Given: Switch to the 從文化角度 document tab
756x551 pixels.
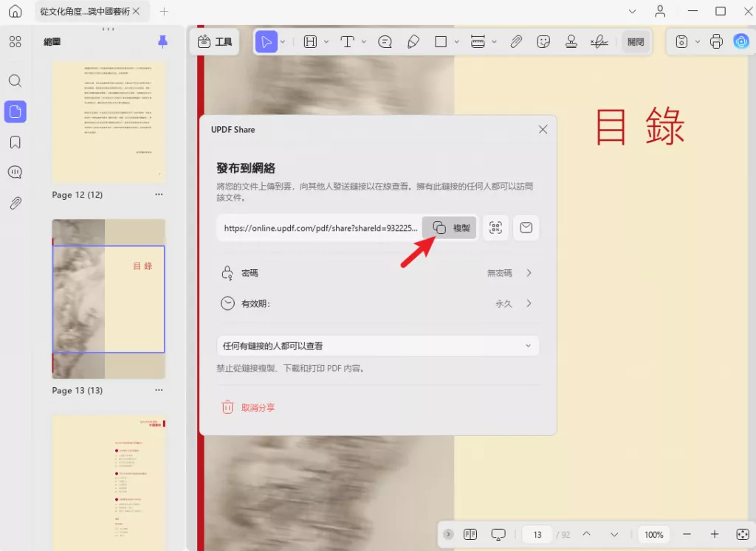Looking at the screenshot, I should [86, 11].
